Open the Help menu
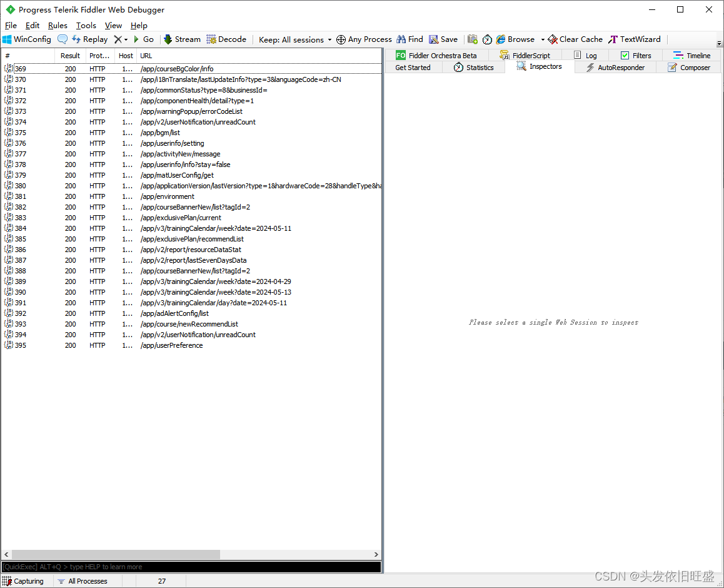 139,26
